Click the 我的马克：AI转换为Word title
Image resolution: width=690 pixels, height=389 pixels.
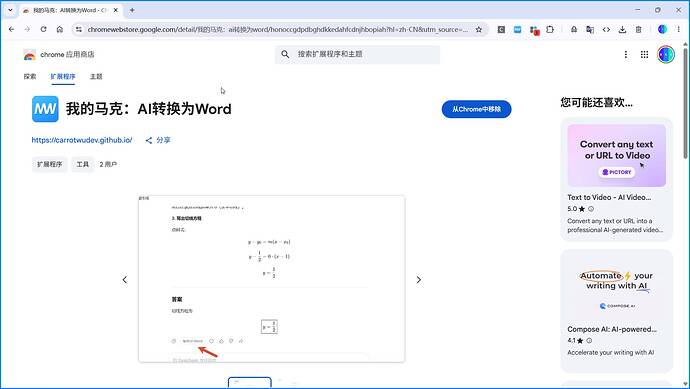pyautogui.click(x=149, y=109)
